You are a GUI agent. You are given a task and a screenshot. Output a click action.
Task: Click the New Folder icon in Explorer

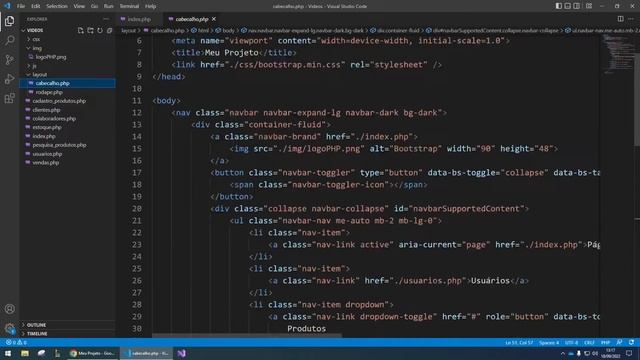click(90, 30)
